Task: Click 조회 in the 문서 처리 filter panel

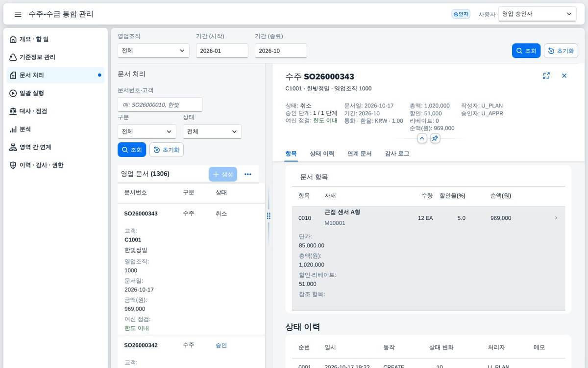Action: (132, 150)
